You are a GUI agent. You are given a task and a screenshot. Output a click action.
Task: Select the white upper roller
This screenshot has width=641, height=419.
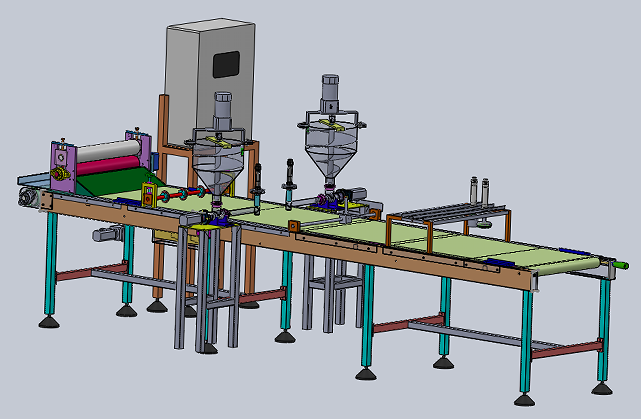pos(108,151)
